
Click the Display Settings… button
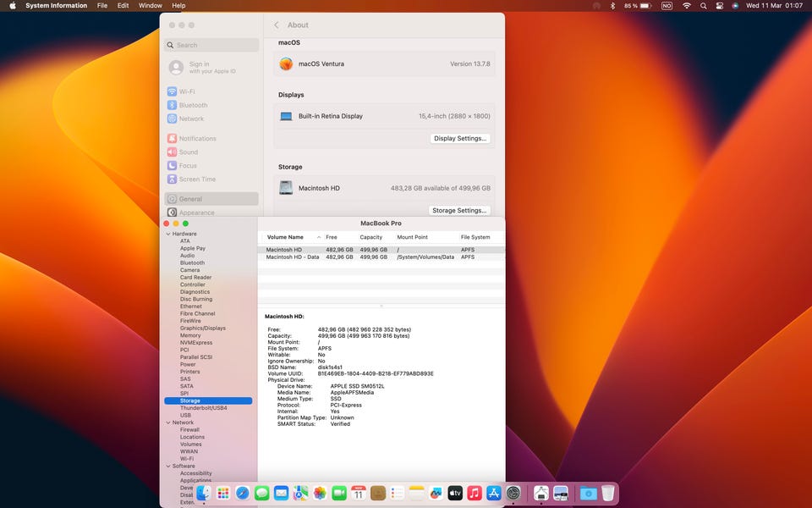459,139
